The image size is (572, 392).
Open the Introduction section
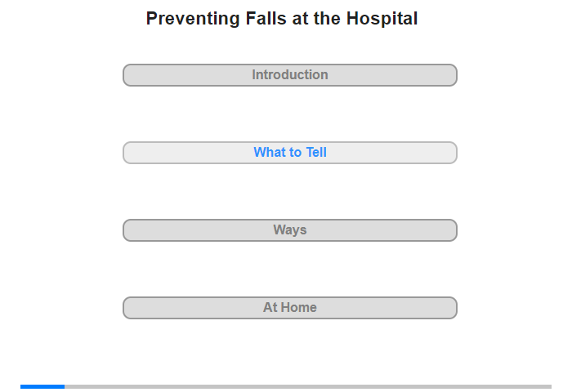click(x=290, y=75)
